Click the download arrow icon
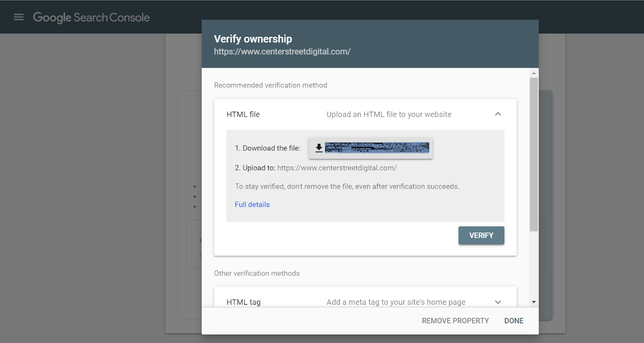The image size is (644, 343). coord(319,148)
